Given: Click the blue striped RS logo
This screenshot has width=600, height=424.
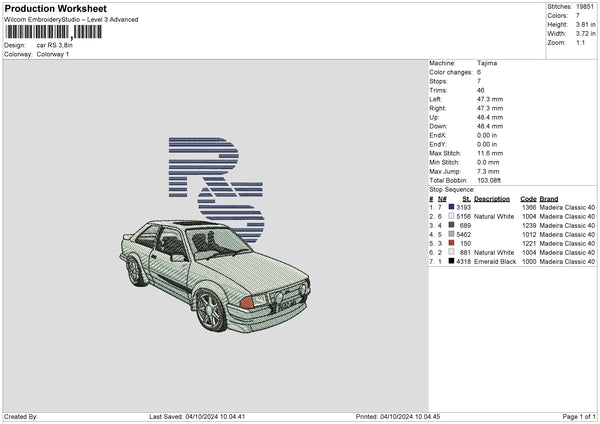Looking at the screenshot, I should point(216,189).
